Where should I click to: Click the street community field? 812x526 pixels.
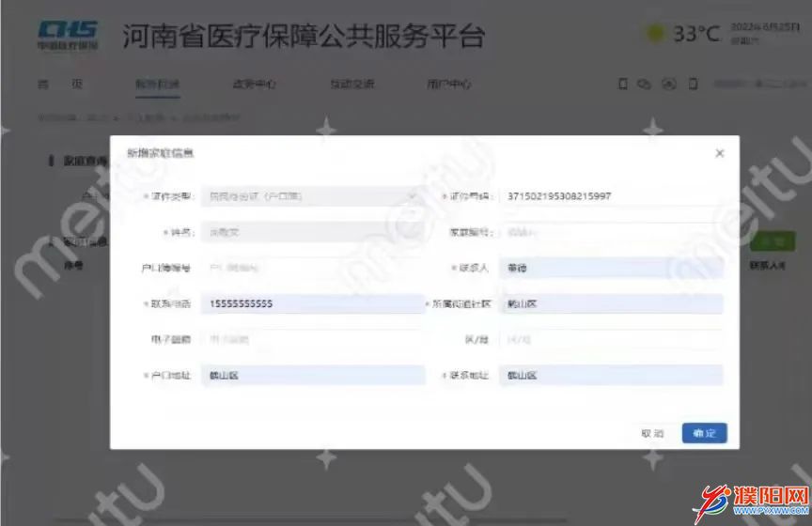611,304
